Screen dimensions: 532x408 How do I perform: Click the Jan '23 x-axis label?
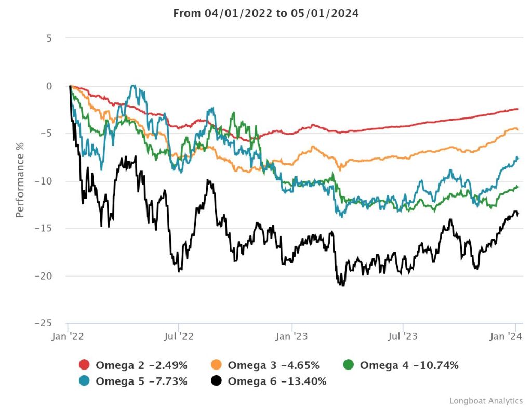(291, 336)
